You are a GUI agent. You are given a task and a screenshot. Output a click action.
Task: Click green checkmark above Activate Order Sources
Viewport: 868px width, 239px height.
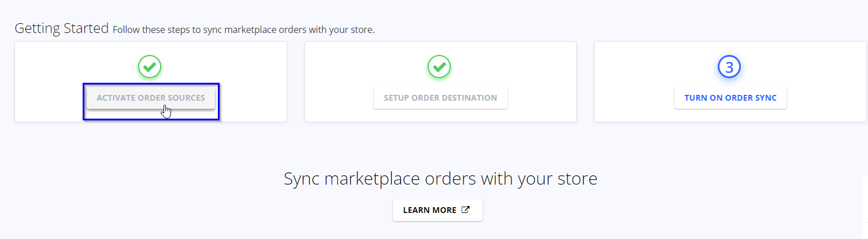point(150,68)
